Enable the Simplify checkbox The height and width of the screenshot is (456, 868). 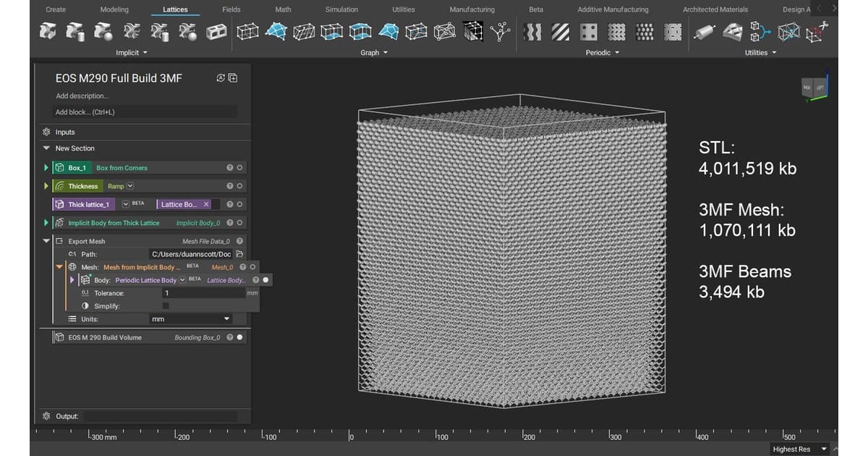pyautogui.click(x=166, y=306)
